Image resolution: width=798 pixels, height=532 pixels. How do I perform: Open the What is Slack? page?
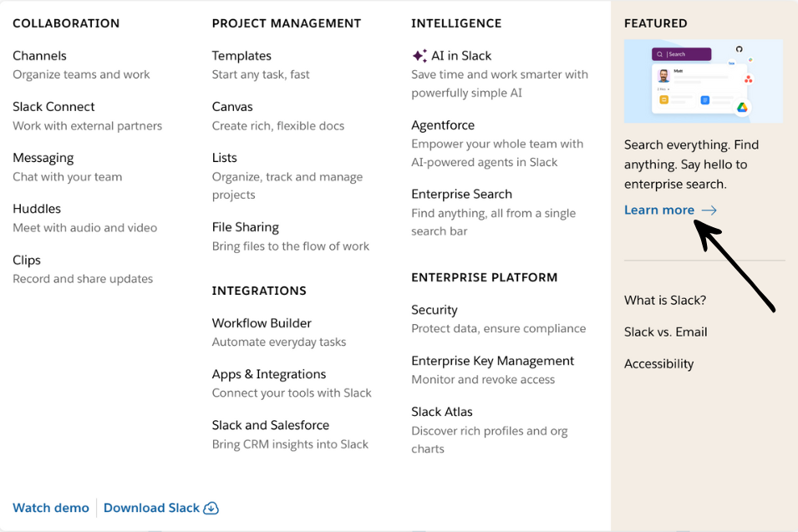coord(664,299)
